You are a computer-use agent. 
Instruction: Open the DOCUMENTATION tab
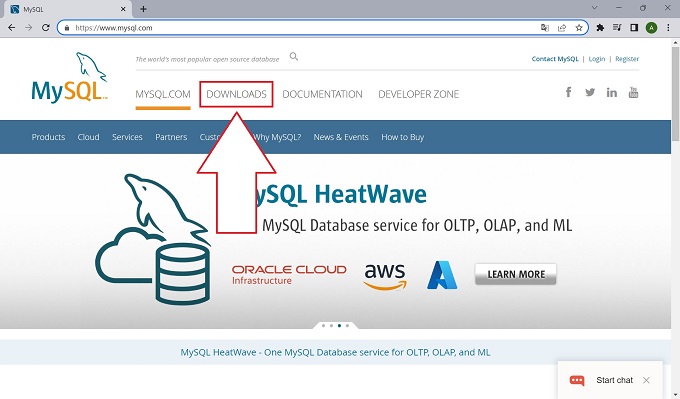(x=322, y=94)
